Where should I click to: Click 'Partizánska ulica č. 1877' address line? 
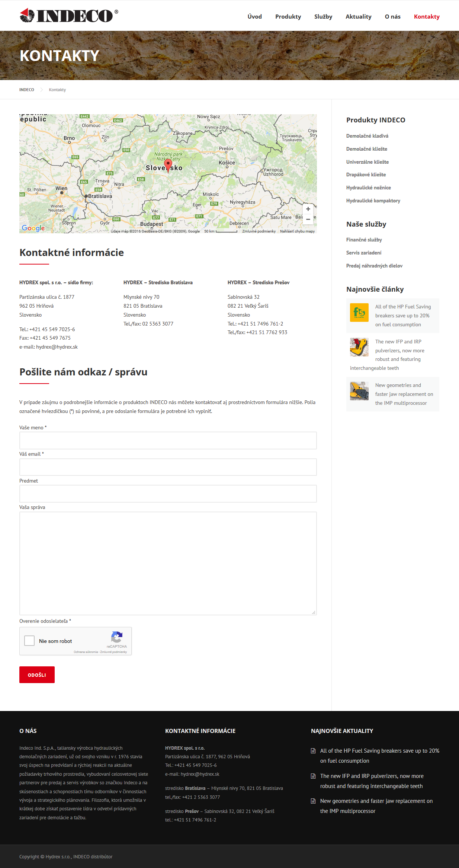tap(47, 297)
